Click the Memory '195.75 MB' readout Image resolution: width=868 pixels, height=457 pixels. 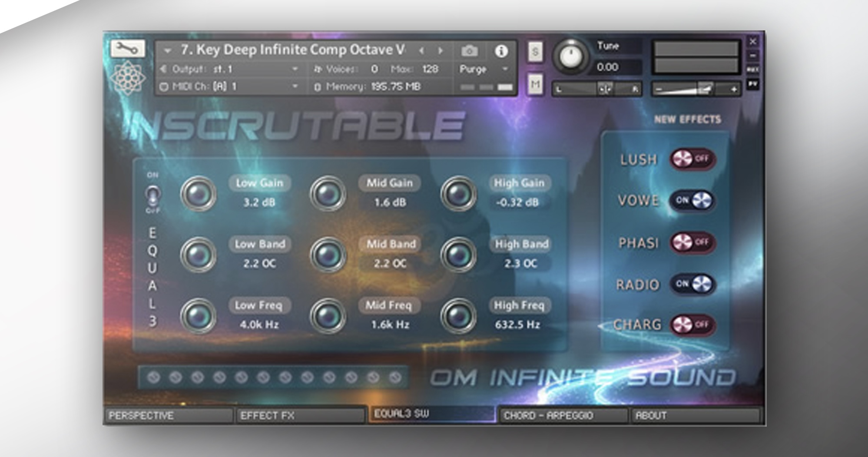395,86
